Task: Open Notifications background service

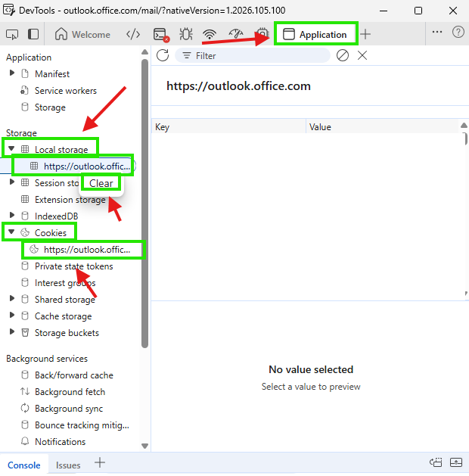Action: pyautogui.click(x=60, y=442)
